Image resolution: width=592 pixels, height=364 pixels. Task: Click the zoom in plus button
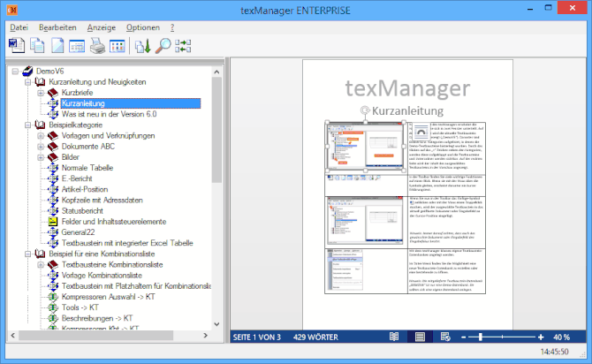click(541, 337)
